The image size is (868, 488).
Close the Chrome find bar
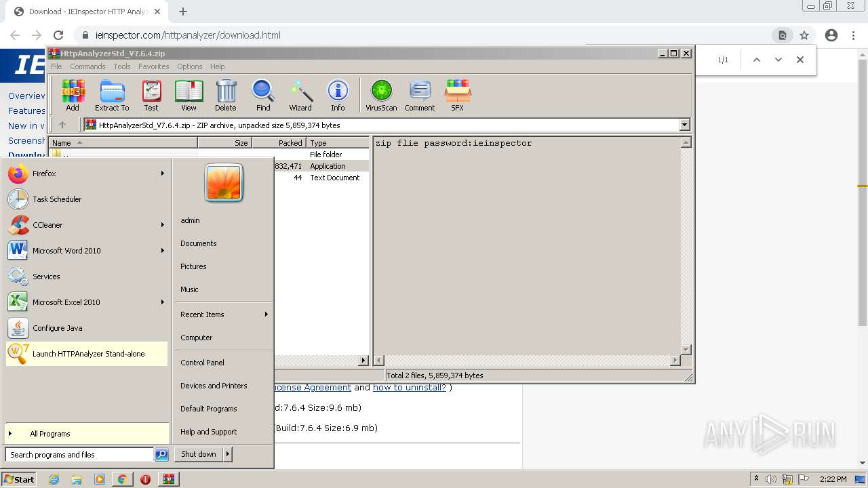pyautogui.click(x=800, y=60)
